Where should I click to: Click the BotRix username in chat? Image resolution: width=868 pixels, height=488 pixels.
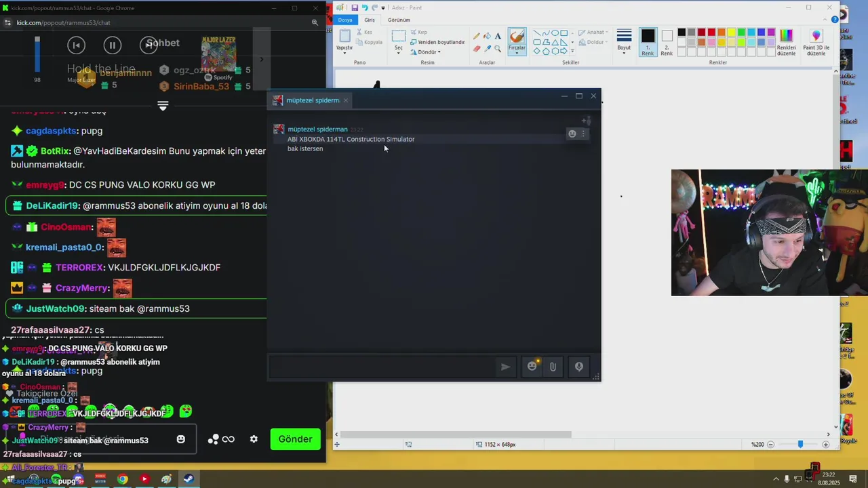tap(55, 151)
